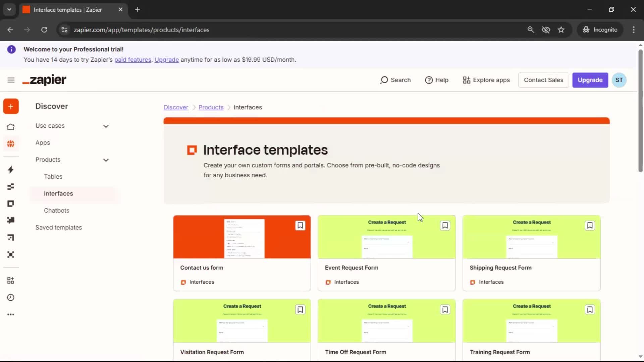Click the ST profile avatar

pyautogui.click(x=619, y=80)
